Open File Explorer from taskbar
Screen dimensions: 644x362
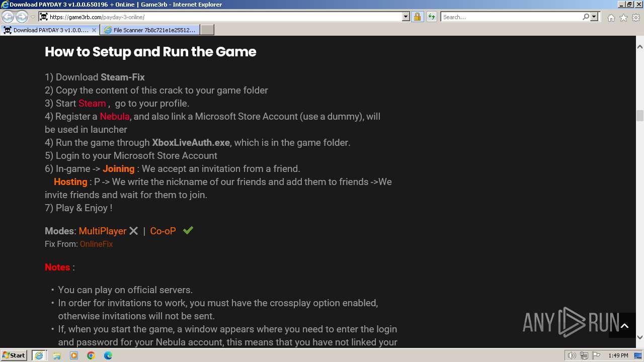tap(57, 355)
